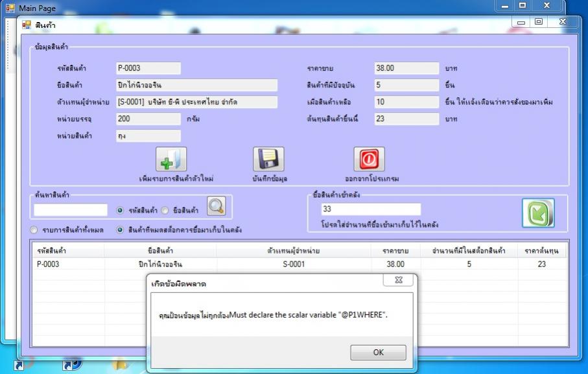Click the current stock field showing 5

tap(406, 85)
